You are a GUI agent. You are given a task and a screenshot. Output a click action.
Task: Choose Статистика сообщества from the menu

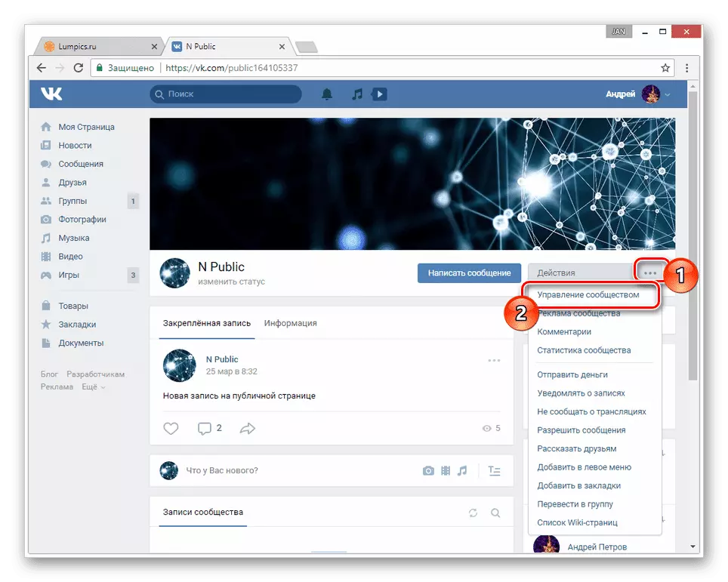tap(583, 350)
